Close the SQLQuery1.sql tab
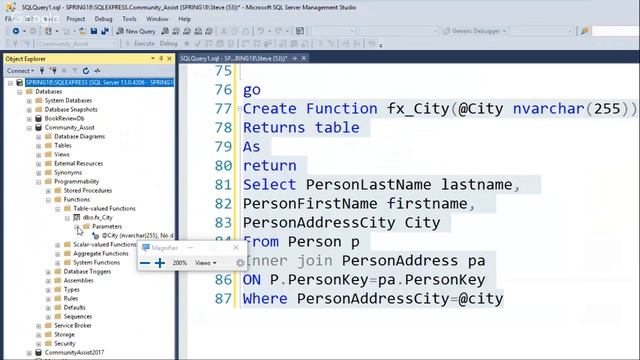 click(304, 58)
